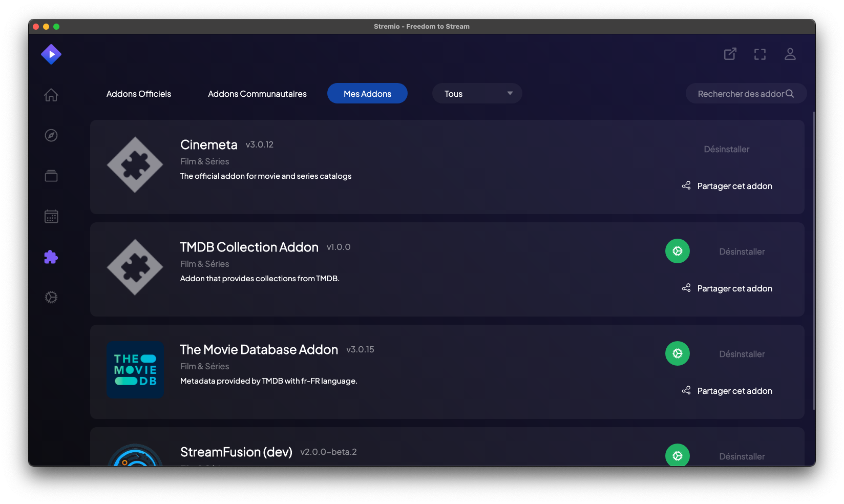Click 'Addon that provides collections from TMDB.'
The width and height of the screenshot is (844, 504).
coord(260,279)
